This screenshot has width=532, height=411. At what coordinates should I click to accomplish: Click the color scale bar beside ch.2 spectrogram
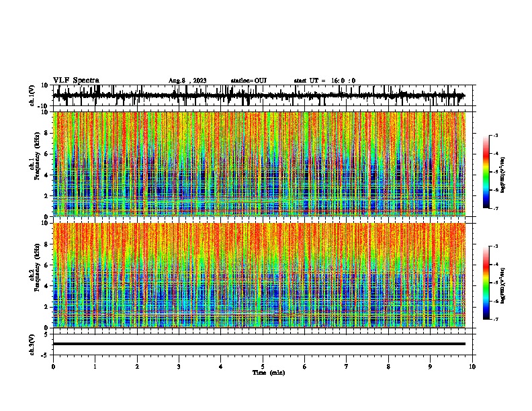(x=486, y=283)
